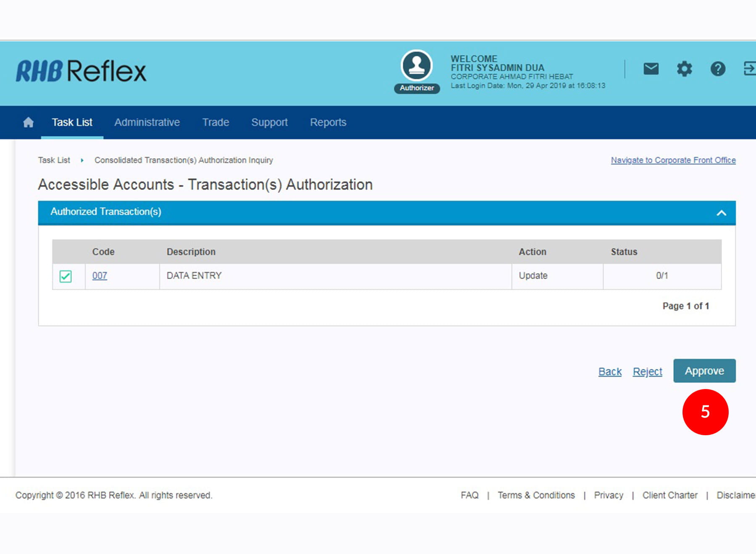Go to the Reports menu
Image resolution: width=756 pixels, height=554 pixels.
point(328,123)
